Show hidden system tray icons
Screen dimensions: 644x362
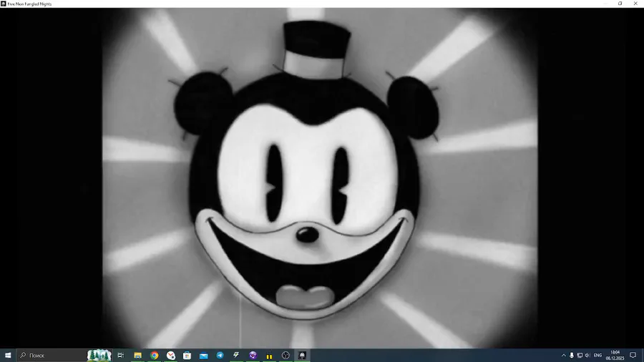[x=564, y=356]
